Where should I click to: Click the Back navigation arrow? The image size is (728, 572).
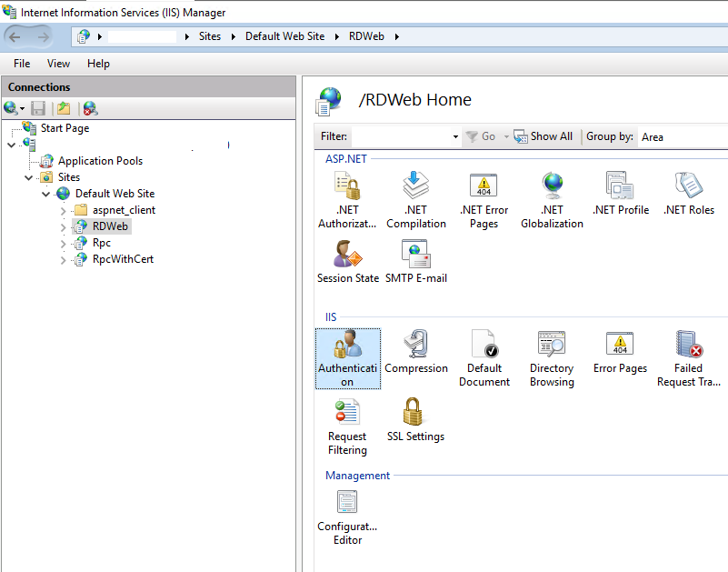pyautogui.click(x=15, y=36)
